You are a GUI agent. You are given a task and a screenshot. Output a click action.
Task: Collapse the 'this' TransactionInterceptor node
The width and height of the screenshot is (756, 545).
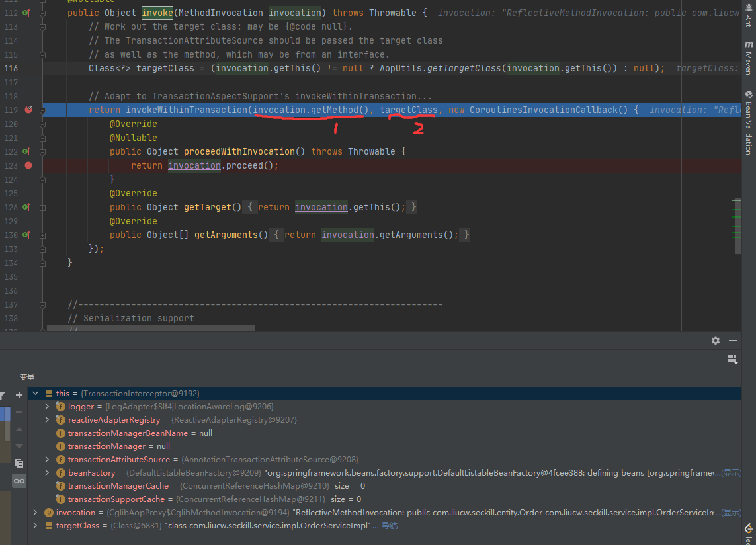tap(35, 393)
